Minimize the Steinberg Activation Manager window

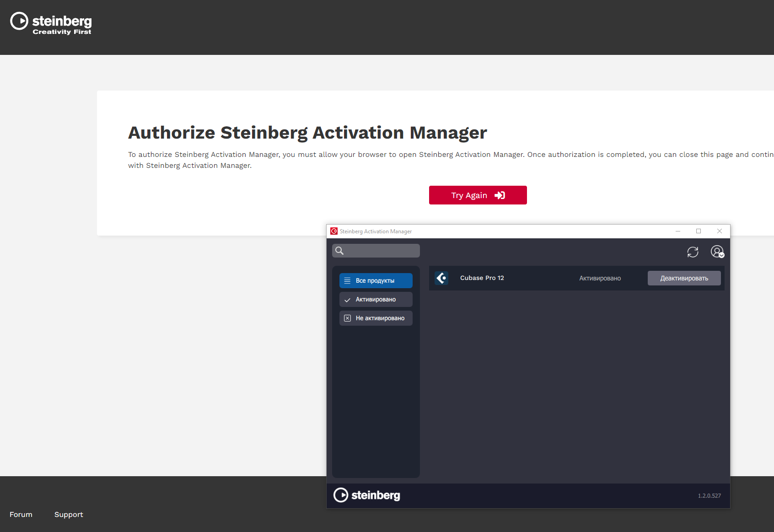678,231
